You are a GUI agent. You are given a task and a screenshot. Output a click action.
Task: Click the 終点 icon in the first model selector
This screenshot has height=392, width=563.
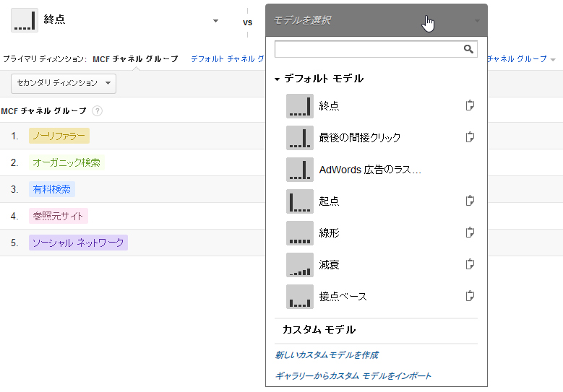[x=25, y=20]
